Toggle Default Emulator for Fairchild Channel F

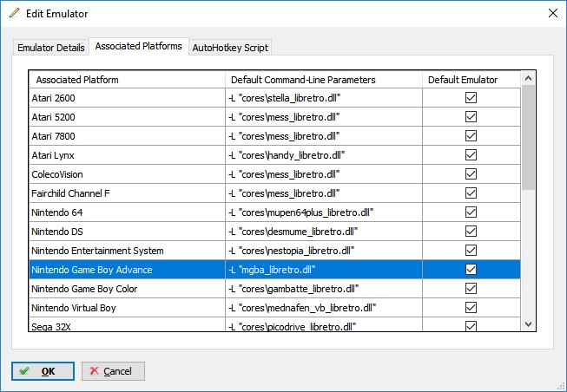click(x=471, y=193)
